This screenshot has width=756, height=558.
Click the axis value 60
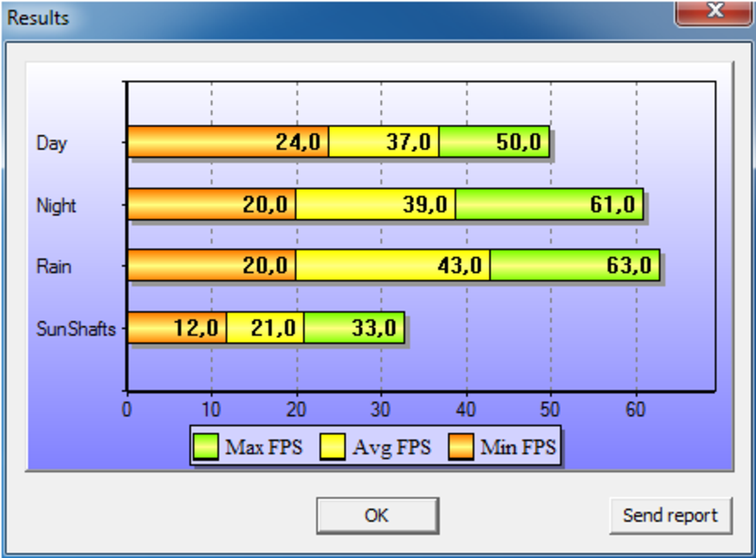coord(635,410)
